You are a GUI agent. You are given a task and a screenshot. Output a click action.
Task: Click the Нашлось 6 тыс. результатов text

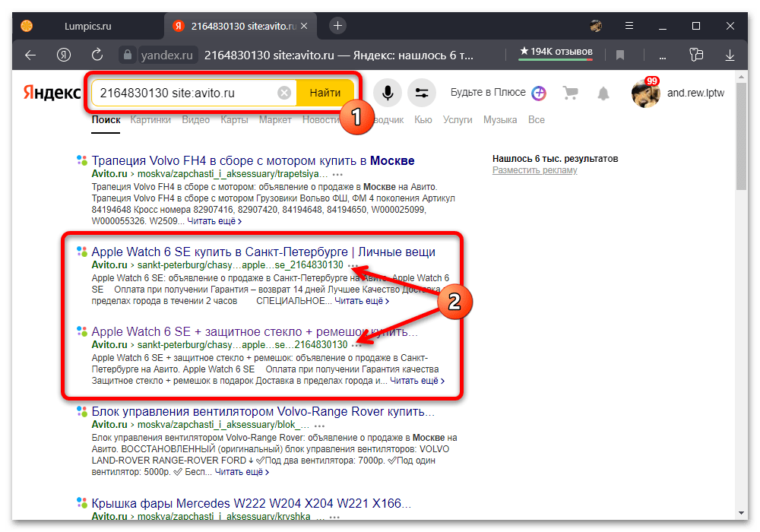[x=555, y=158]
